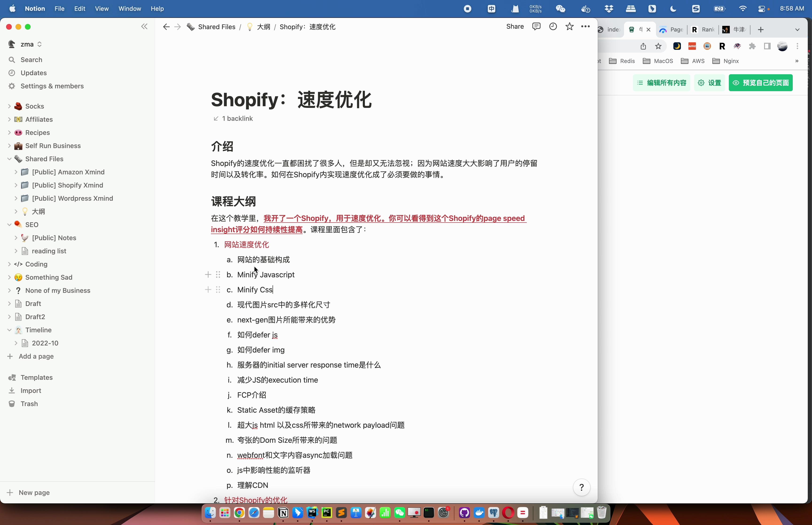Click the browser share icon
Image resolution: width=812 pixels, height=525 pixels.
pos(643,46)
